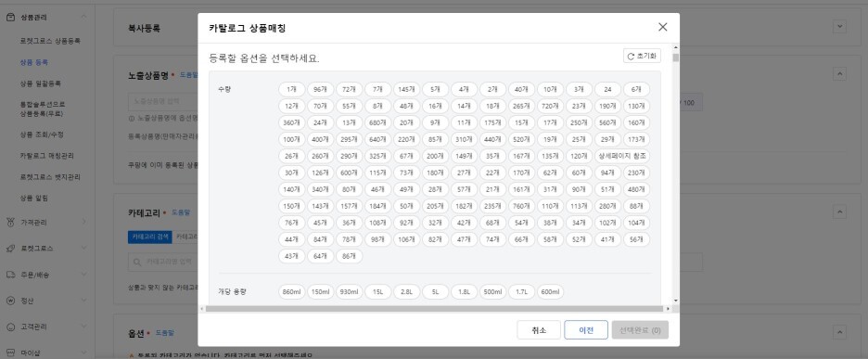Toggle the 720개 quantity chip
The image size is (868, 359).
pos(550,106)
